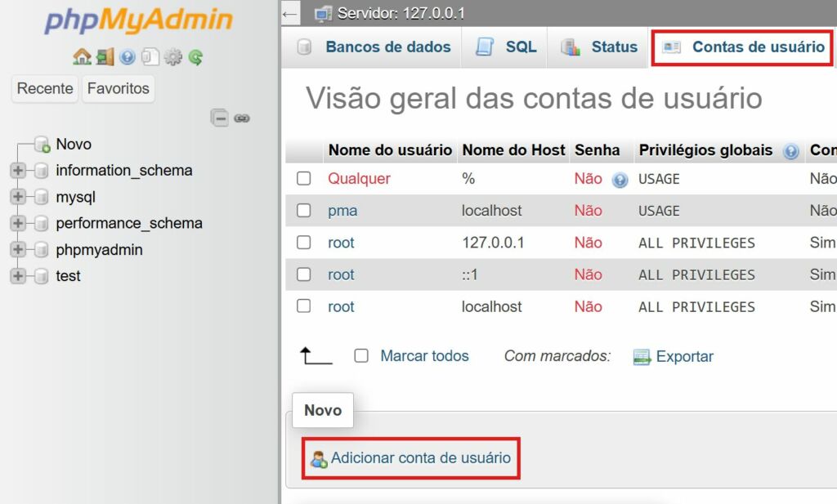Click the Novo database icon in tree
Image resolution: width=837 pixels, height=504 pixels.
(43, 144)
